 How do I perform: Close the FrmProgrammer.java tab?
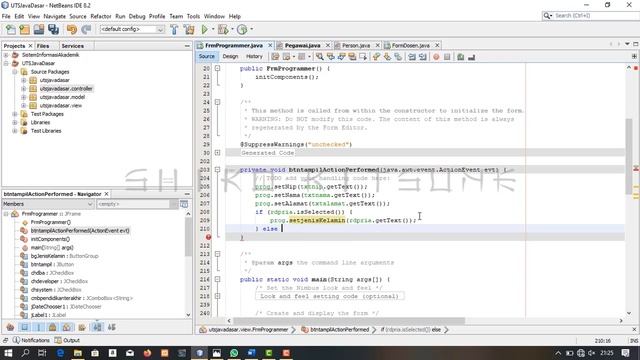click(x=270, y=45)
